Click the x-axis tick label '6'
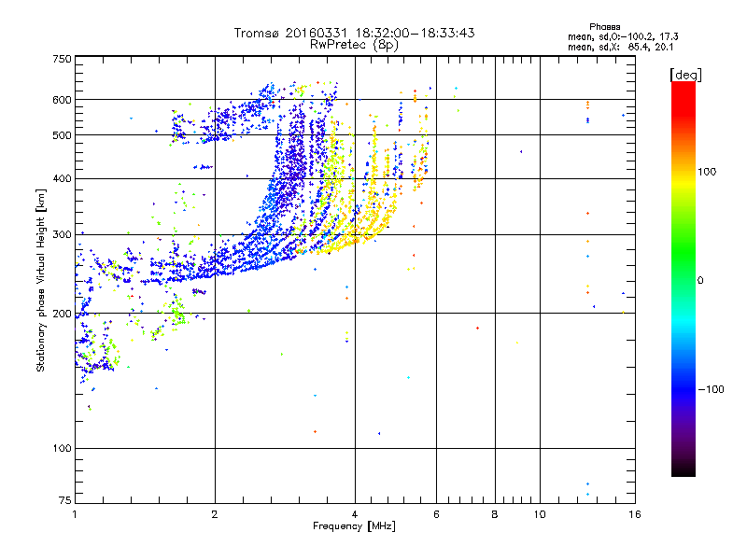747x560 pixels. tap(436, 514)
